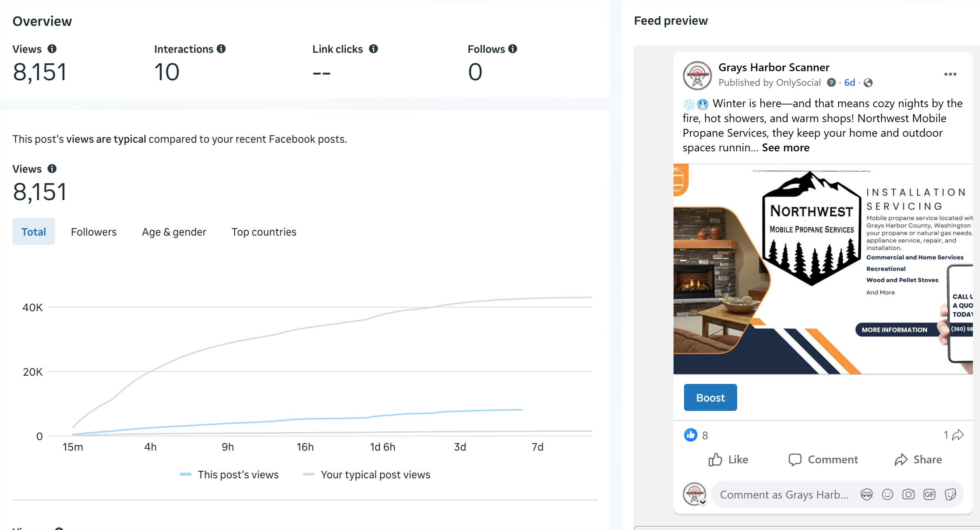Expand commenting identity switcher on avatar

[x=703, y=502]
